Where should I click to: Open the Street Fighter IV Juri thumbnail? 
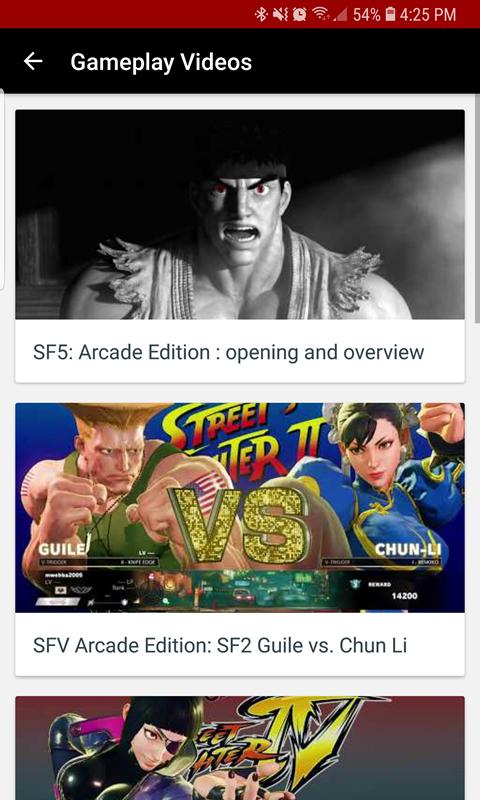(240, 748)
